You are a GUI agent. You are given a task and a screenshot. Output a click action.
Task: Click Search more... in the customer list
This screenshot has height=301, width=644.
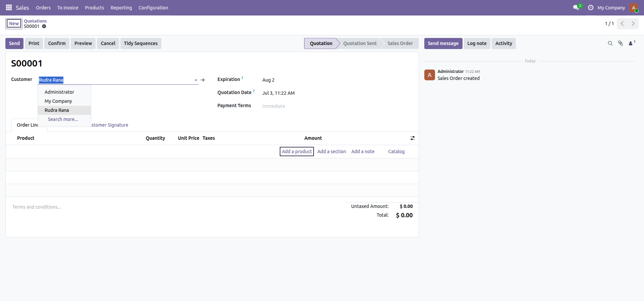(64, 119)
